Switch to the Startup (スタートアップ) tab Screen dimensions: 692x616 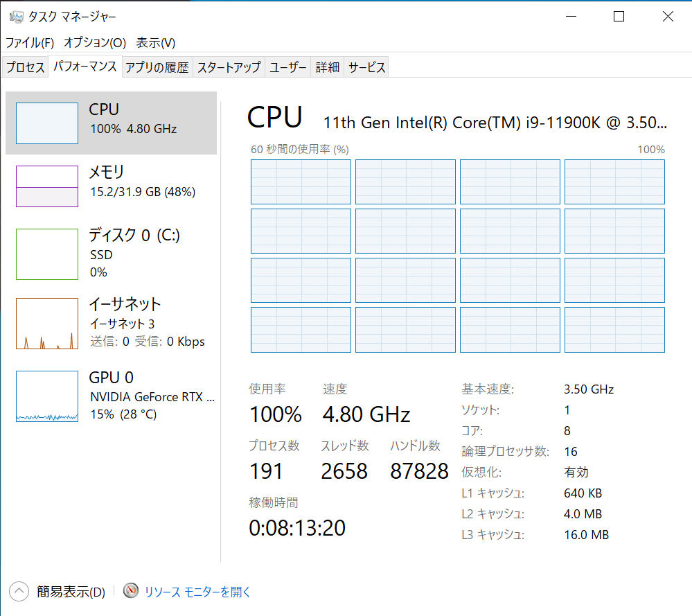click(229, 67)
